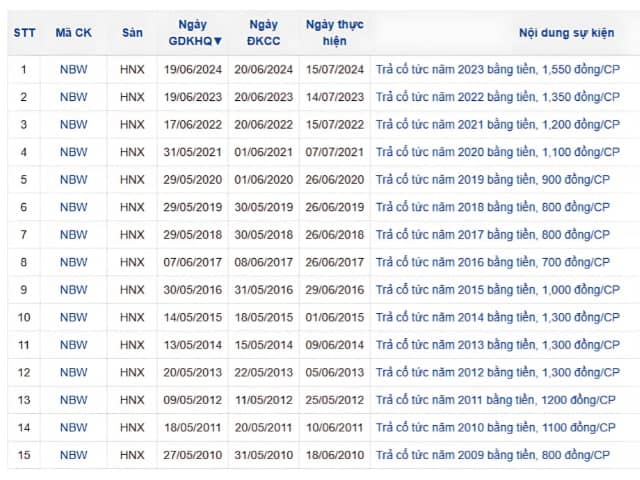Open the 2017 dividend event, 800 đồng/CP
Screen dimensions: 640x480
[x=493, y=235]
